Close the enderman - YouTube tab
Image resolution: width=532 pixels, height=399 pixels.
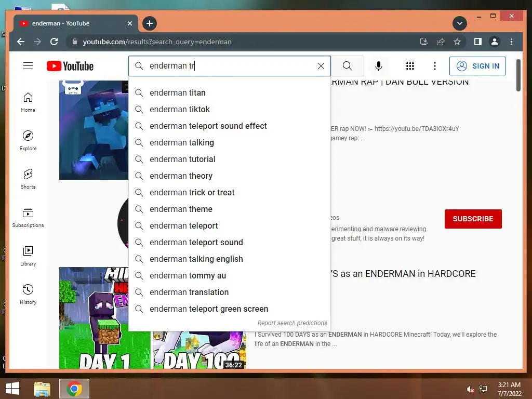tap(129, 23)
